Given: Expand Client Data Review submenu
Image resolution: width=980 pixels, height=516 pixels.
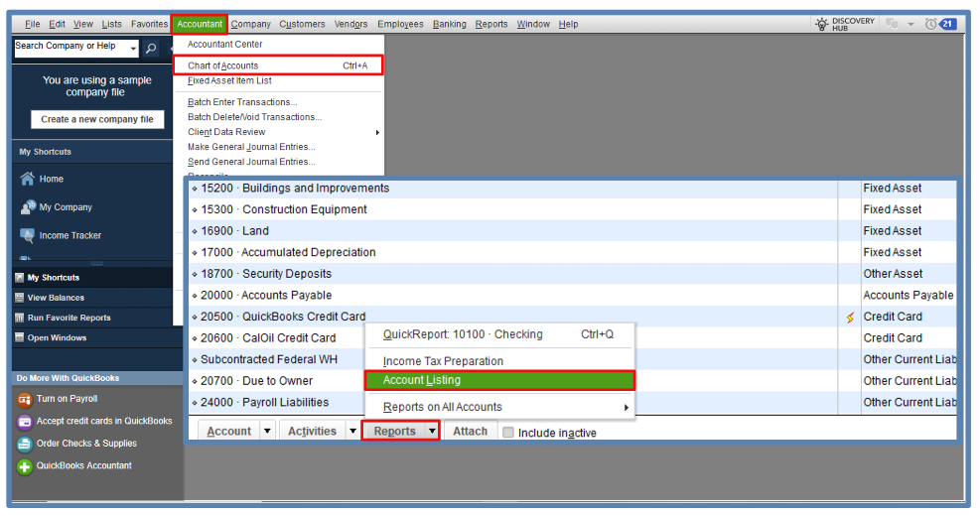Looking at the screenshot, I should (377, 132).
